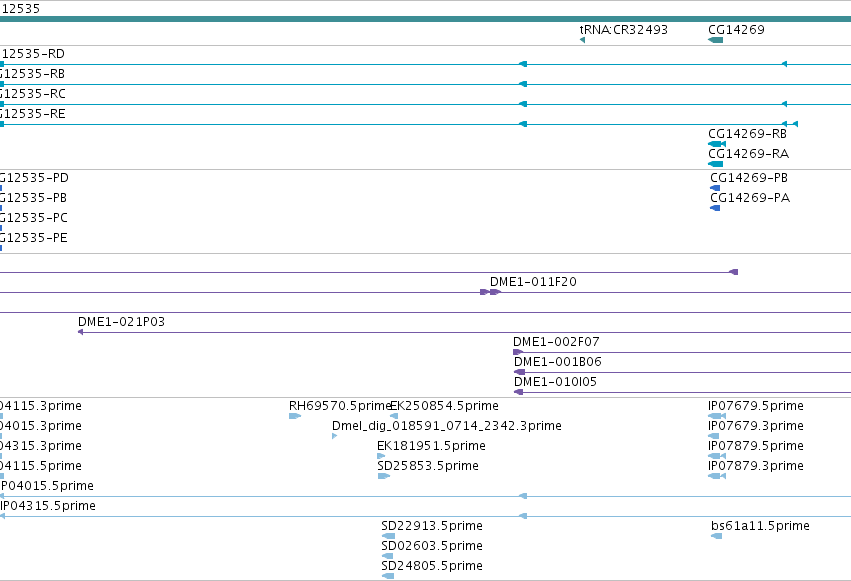Select the SD22913.5prime EST label
851x581 pixels.
click(432, 526)
